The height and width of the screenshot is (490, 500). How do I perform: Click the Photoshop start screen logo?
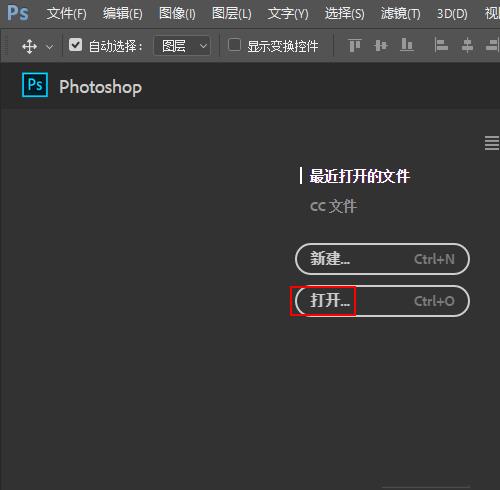coord(35,85)
